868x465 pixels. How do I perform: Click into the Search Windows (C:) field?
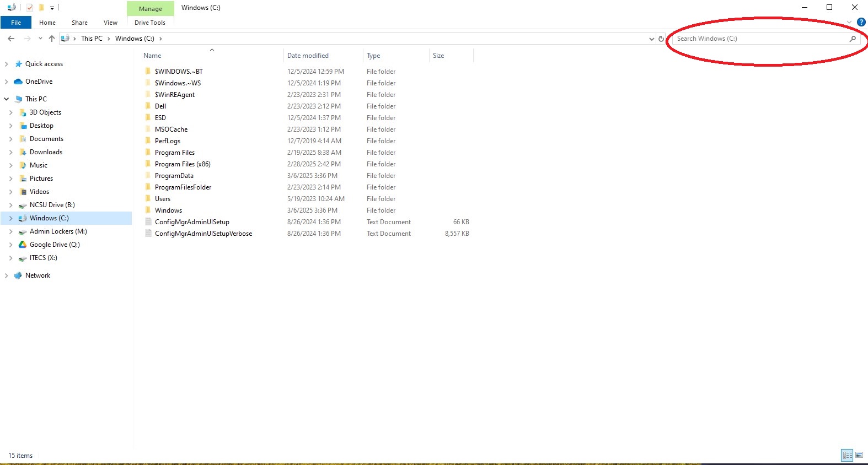click(x=761, y=39)
